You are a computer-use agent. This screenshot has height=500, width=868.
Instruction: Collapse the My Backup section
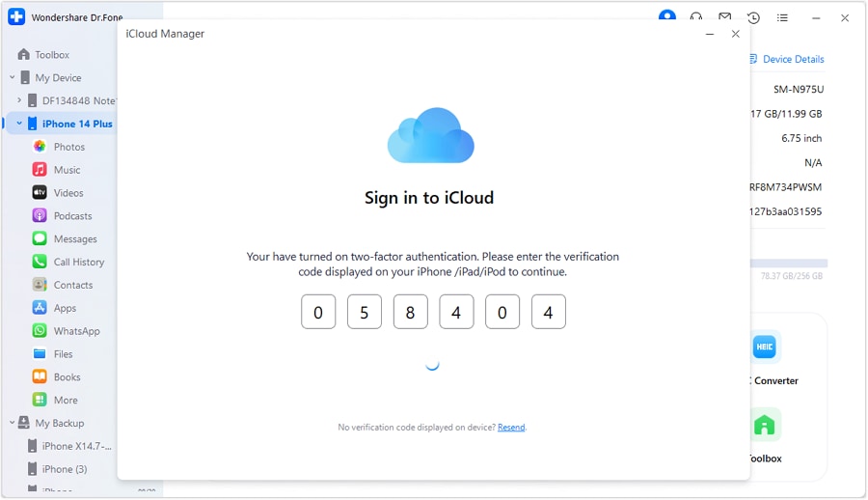point(13,423)
